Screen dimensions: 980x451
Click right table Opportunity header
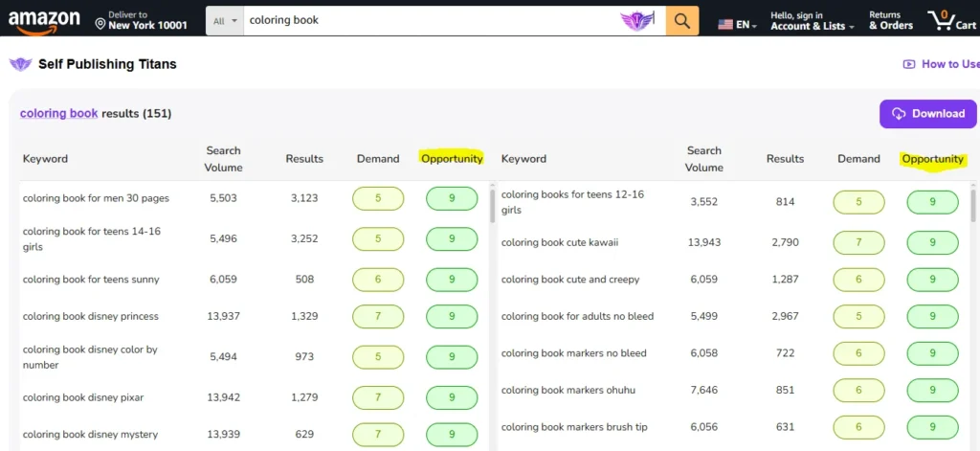coord(932,159)
